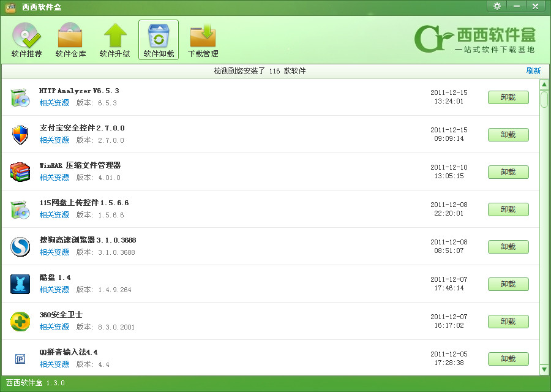Click version text 4.01.0
Viewport: 551px width, 392px height.
110,178
